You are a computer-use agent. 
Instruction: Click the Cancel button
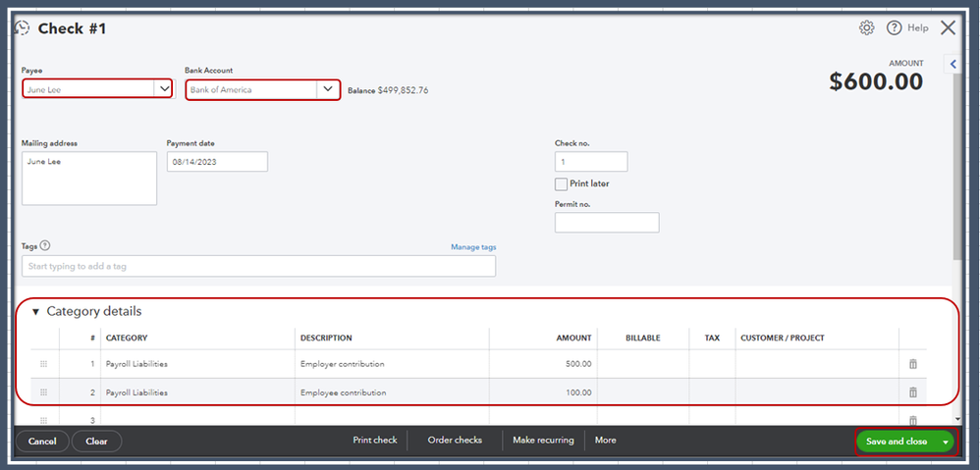tap(42, 442)
